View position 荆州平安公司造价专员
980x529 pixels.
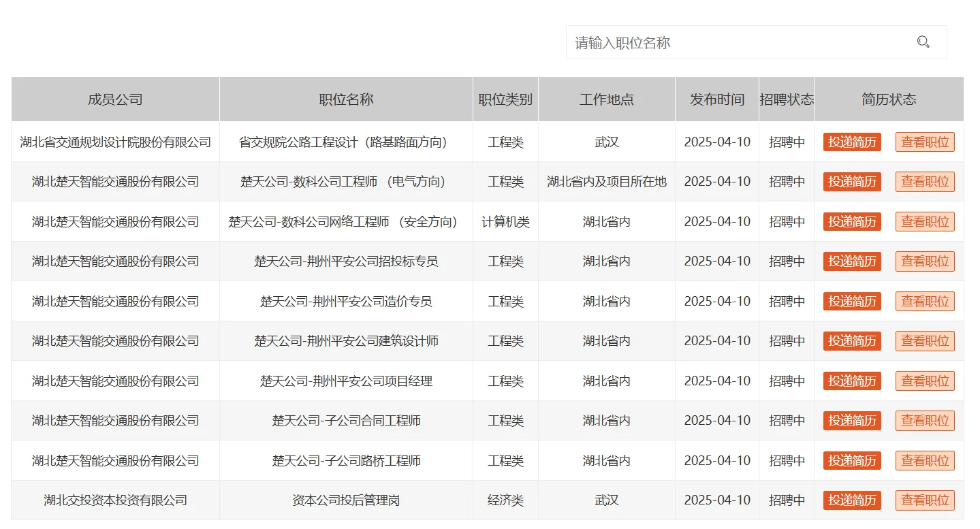click(x=925, y=301)
